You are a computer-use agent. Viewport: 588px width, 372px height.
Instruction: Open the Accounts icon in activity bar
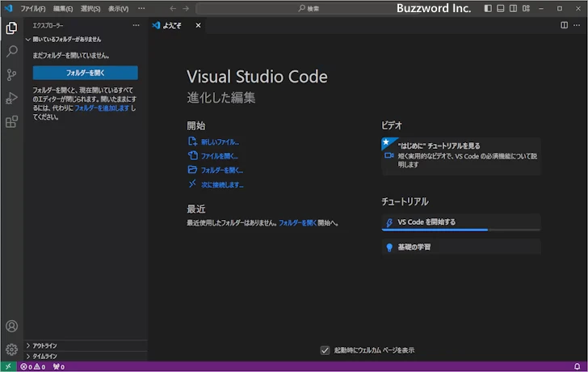11,326
